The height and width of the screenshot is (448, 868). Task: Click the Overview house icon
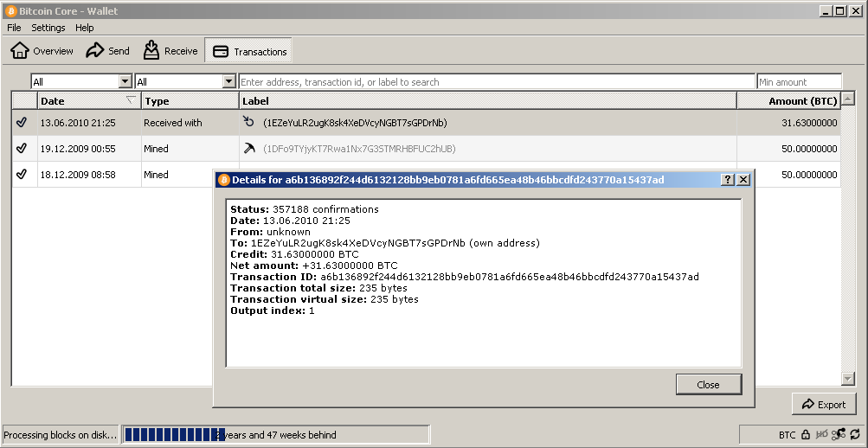point(20,50)
